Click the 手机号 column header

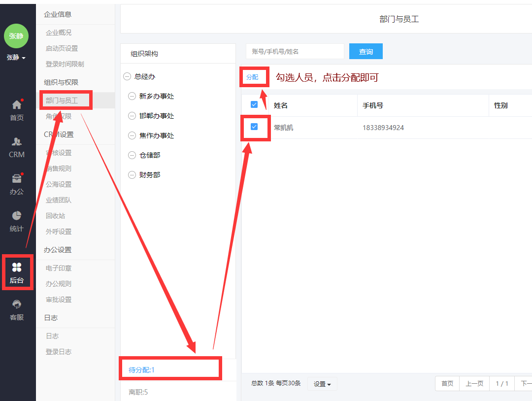coord(372,105)
